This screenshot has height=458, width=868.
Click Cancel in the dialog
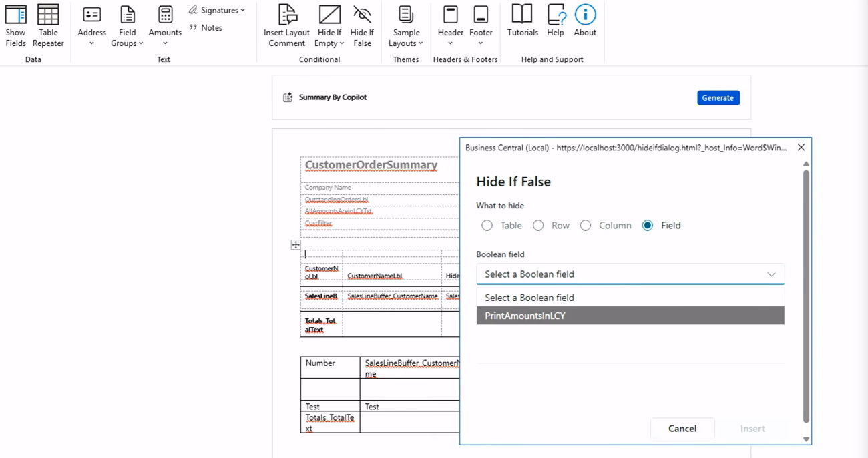(682, 429)
